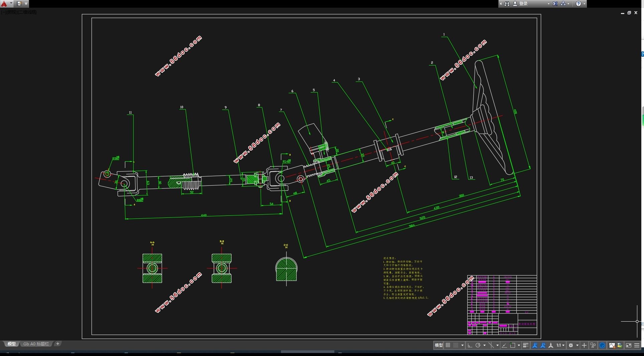The image size is (644, 356).
Task: Restore down the drawing window
Action: tap(629, 13)
